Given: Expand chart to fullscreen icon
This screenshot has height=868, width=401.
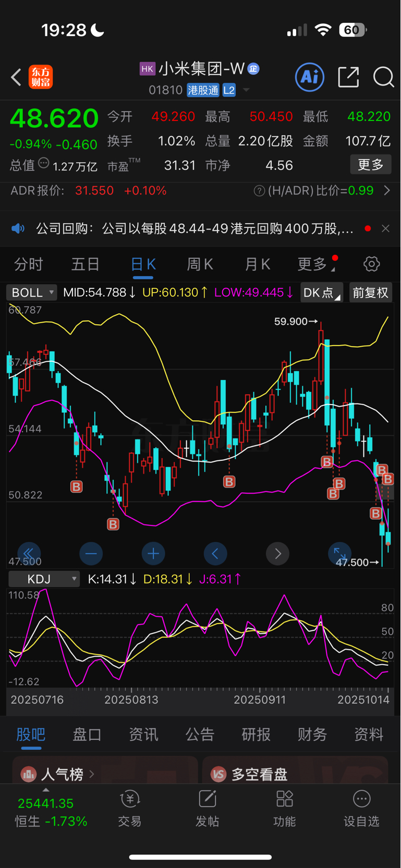Looking at the screenshot, I should (339, 553).
